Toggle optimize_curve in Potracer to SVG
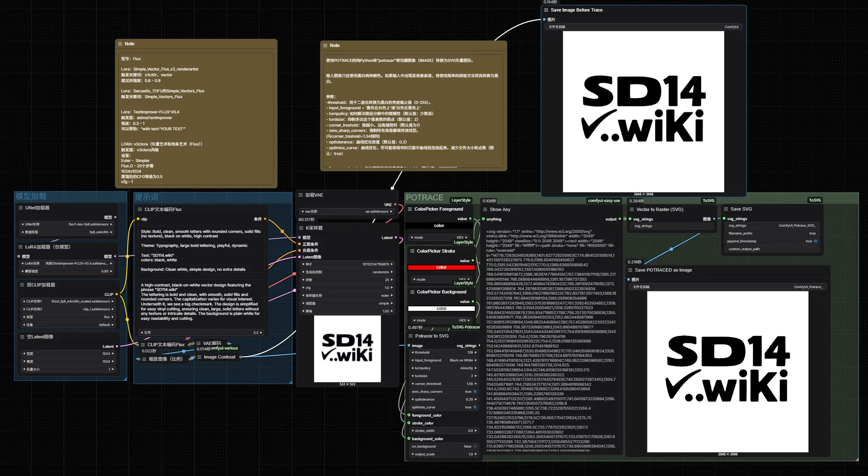 click(475, 407)
